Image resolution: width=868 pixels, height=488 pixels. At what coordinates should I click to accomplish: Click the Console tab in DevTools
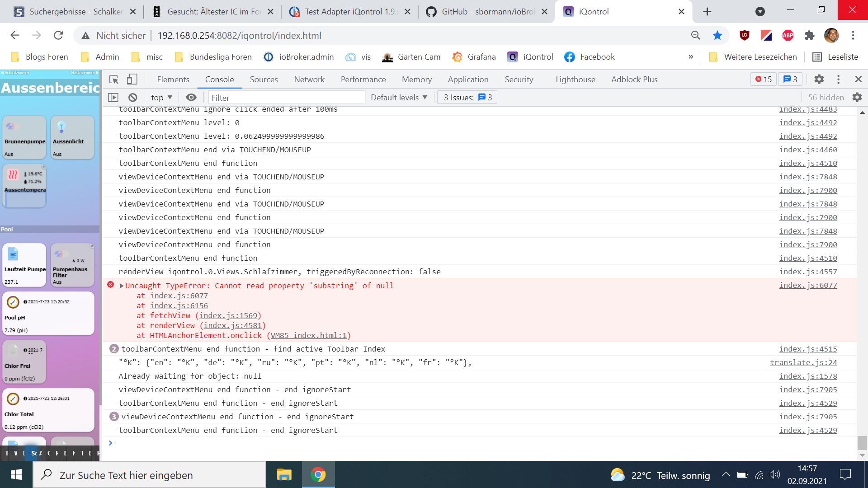coord(219,79)
